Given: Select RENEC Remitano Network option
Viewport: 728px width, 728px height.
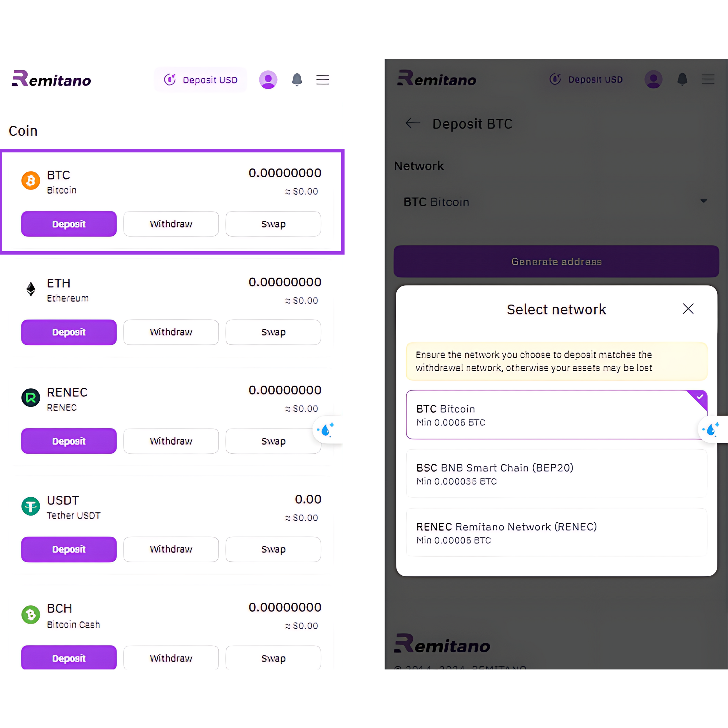Looking at the screenshot, I should (x=557, y=532).
